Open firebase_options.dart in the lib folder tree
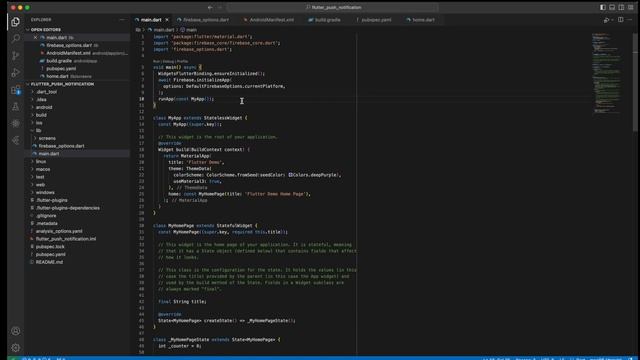Viewport: 640px width, 360px height. pos(61,146)
